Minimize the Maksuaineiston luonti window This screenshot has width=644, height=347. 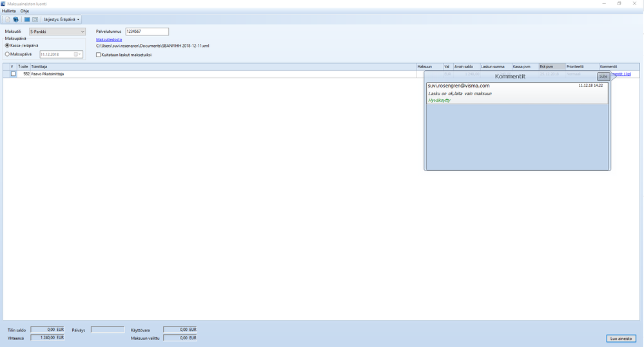click(604, 4)
